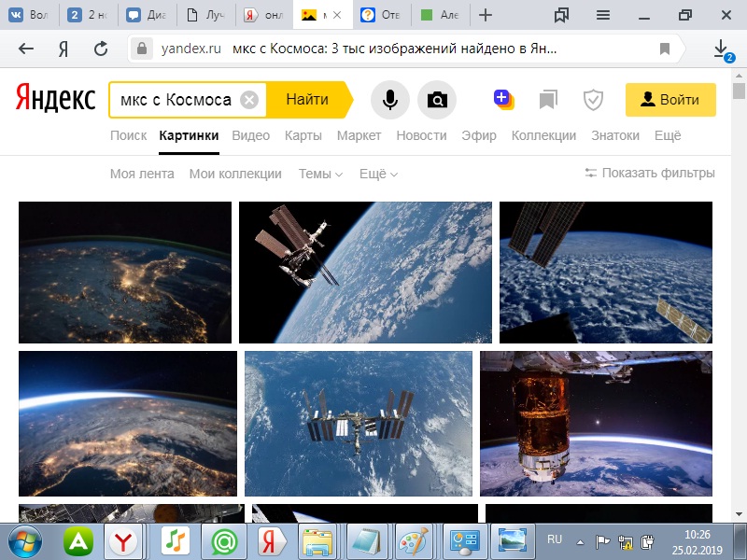
Task: Switch to the VK browser tab
Action: click(x=30, y=15)
